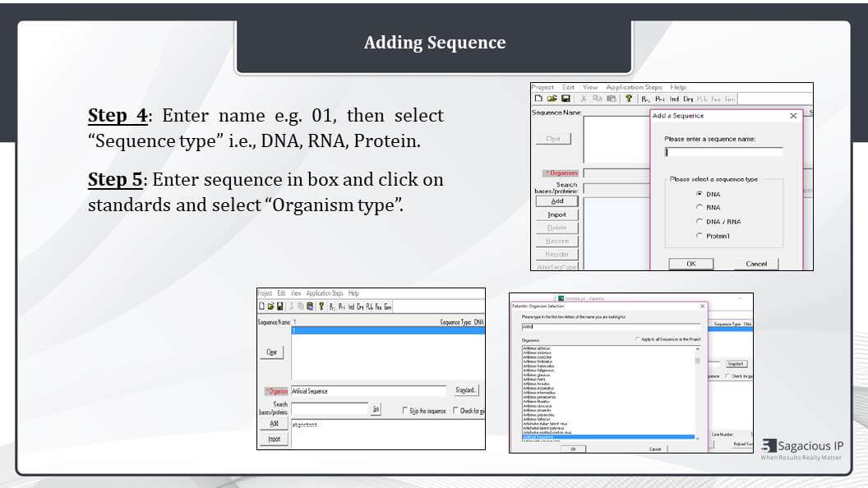Open the Help menu in the Artificial Sequence window
This screenshot has height=488, width=868.
click(353, 293)
